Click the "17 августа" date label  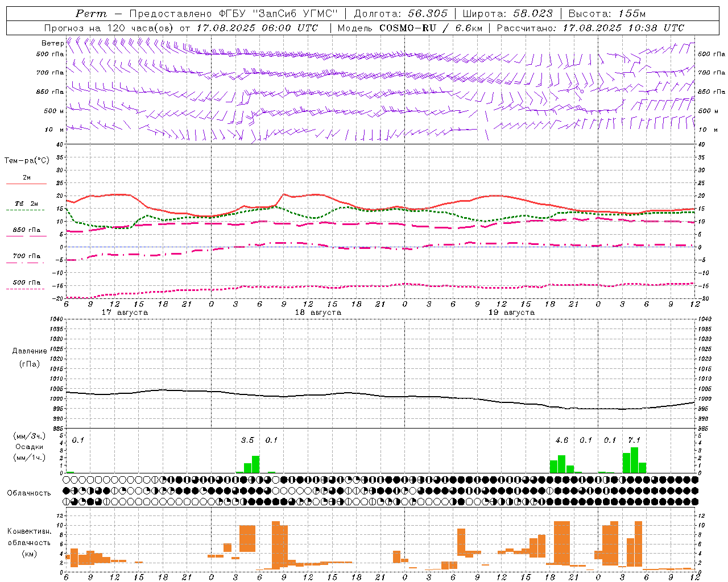(125, 313)
